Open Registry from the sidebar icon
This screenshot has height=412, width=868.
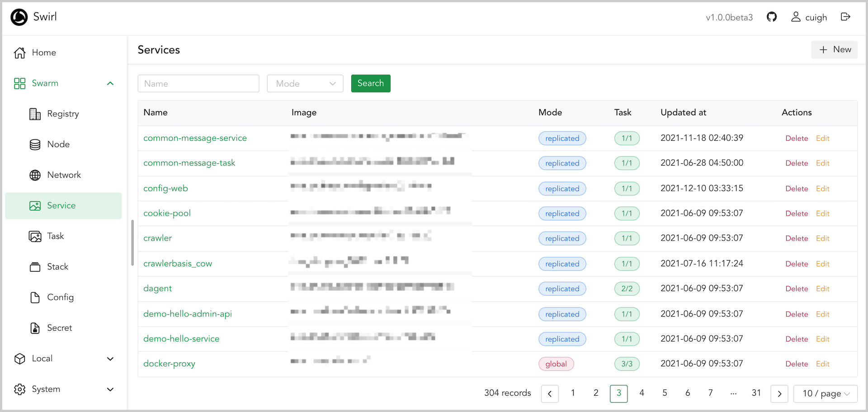[x=35, y=114]
